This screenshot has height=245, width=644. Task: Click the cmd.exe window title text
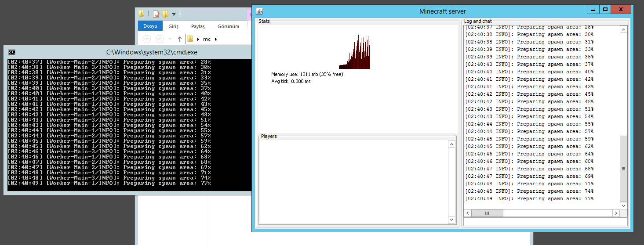point(152,52)
